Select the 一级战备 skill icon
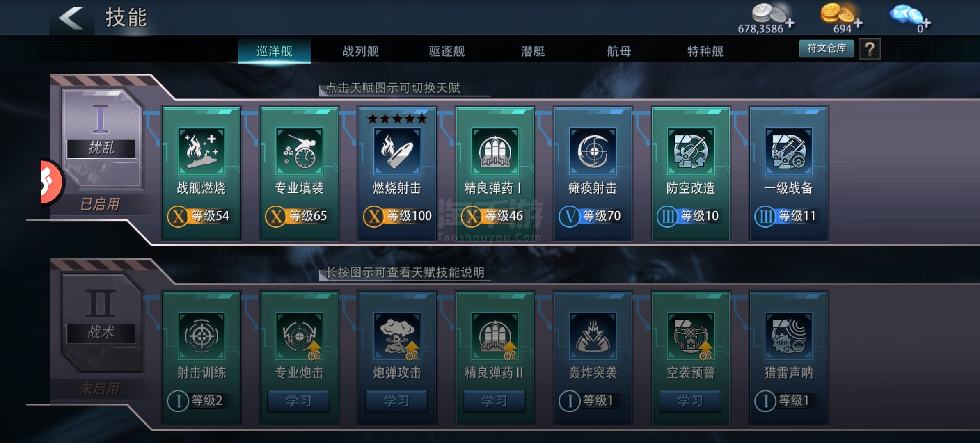Image resolution: width=980 pixels, height=443 pixels. click(788, 151)
